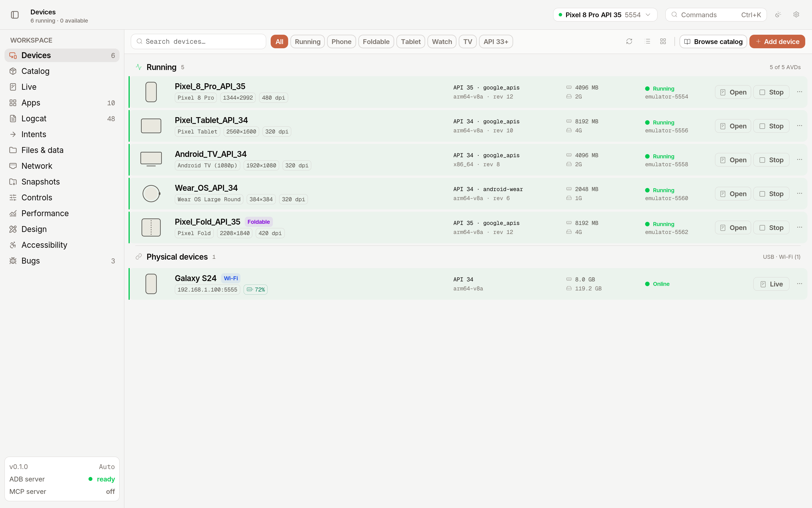The height and width of the screenshot is (508, 812).
Task: Click the Running section pulse icon
Action: coord(139,67)
